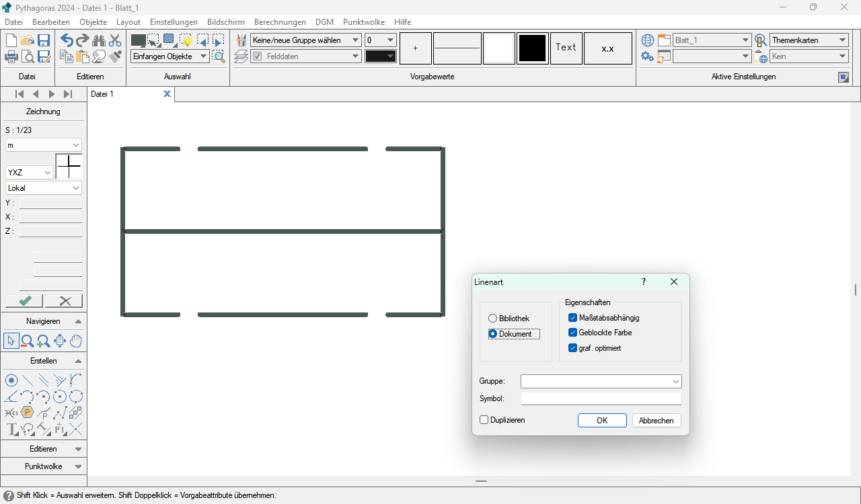Open the 'Keine/neue Gruppe wählen' dropdown
This screenshot has height=504, width=861.
305,40
